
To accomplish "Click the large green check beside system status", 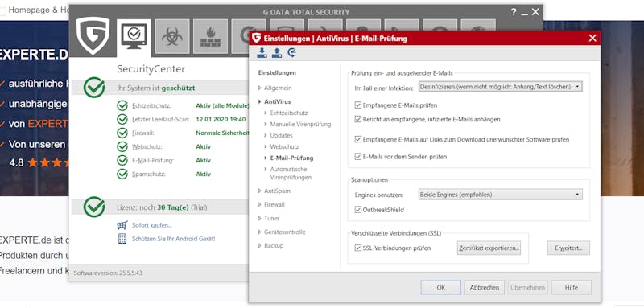I will pyautogui.click(x=94, y=88).
